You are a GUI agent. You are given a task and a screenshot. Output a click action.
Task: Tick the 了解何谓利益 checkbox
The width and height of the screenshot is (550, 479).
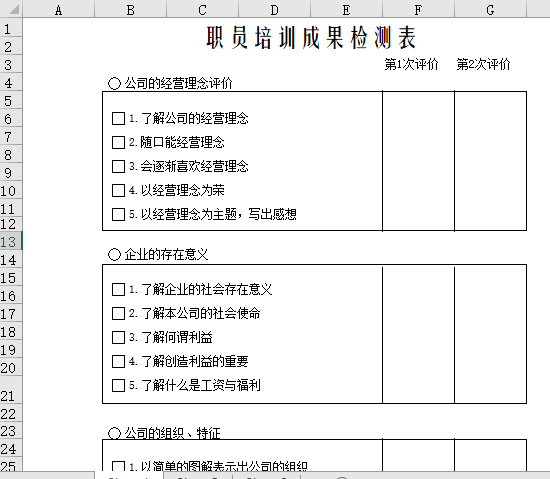(118, 337)
